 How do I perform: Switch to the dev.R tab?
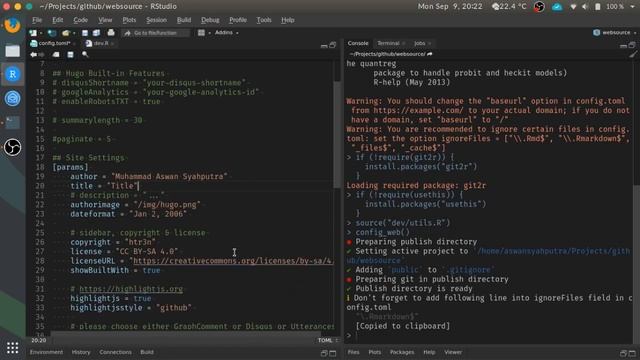(x=101, y=43)
